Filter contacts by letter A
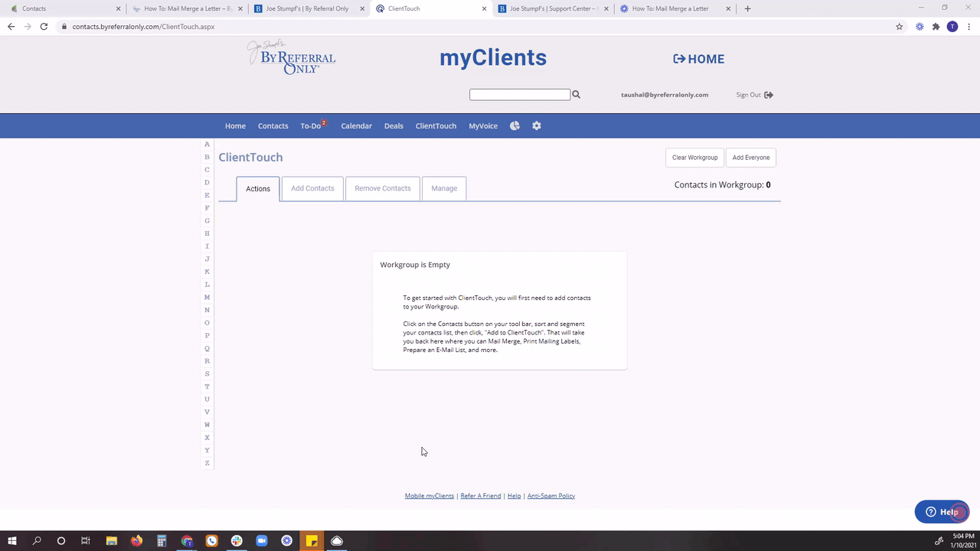The height and width of the screenshot is (551, 980). tap(207, 145)
